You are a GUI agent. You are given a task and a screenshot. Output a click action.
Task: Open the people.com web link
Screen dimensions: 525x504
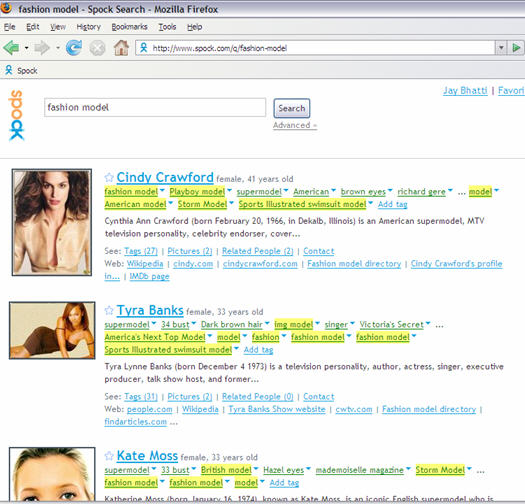(x=149, y=409)
